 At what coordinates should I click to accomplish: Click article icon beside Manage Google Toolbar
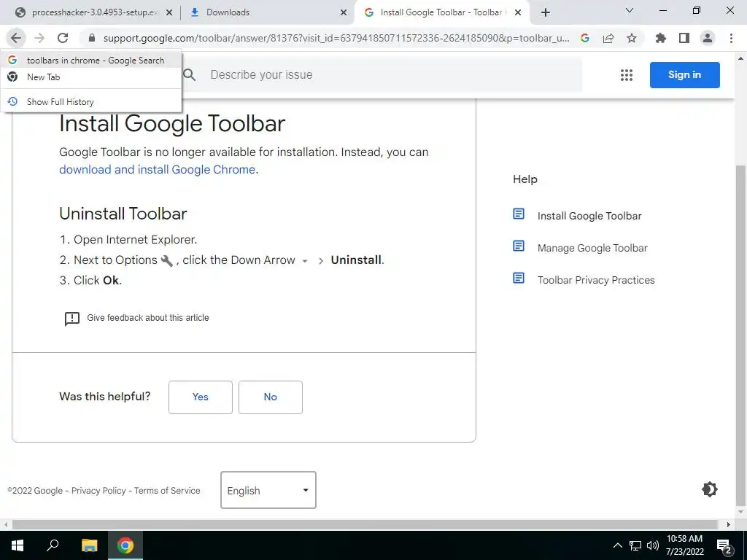[x=519, y=246]
